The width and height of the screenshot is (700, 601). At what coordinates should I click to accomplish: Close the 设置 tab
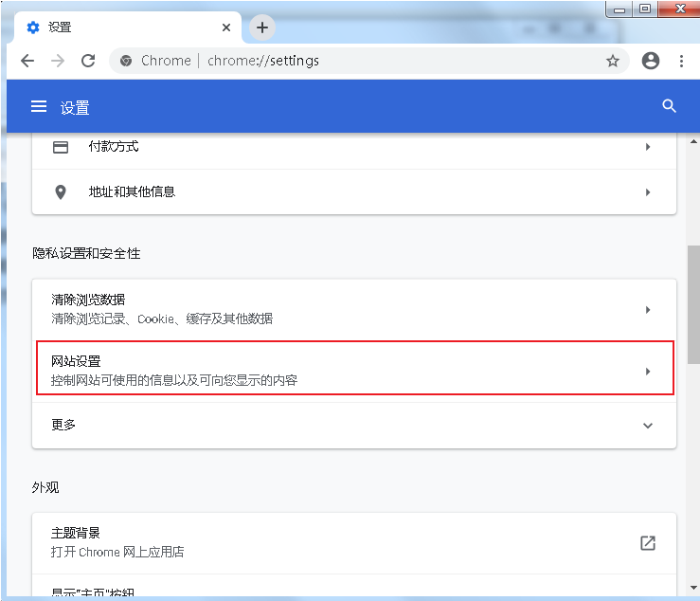click(x=226, y=27)
